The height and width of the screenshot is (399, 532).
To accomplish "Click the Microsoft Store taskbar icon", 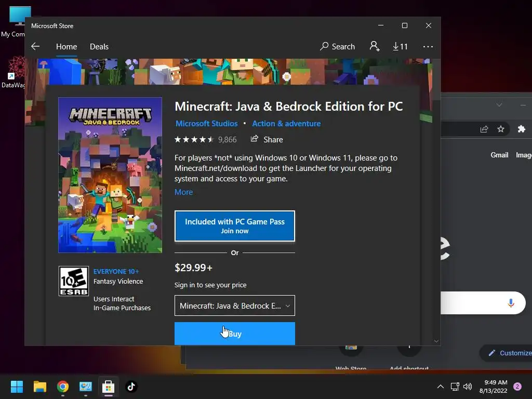I will click(109, 387).
